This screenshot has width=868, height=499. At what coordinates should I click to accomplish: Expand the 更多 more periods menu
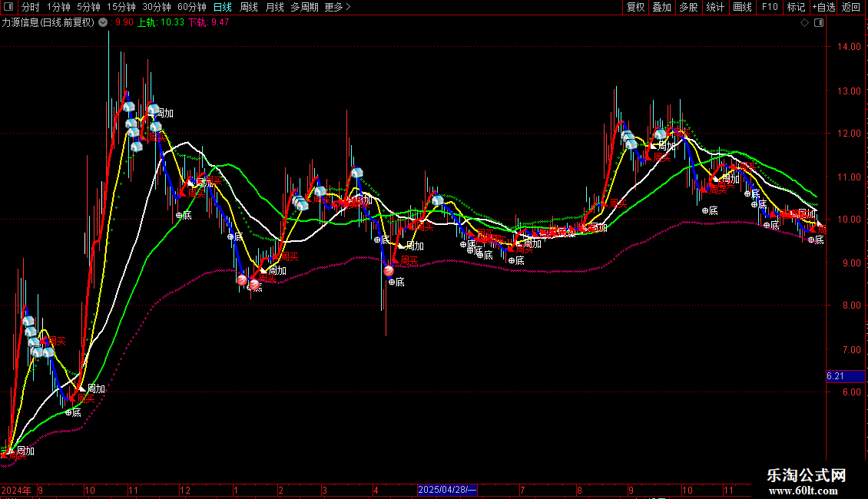point(337,7)
